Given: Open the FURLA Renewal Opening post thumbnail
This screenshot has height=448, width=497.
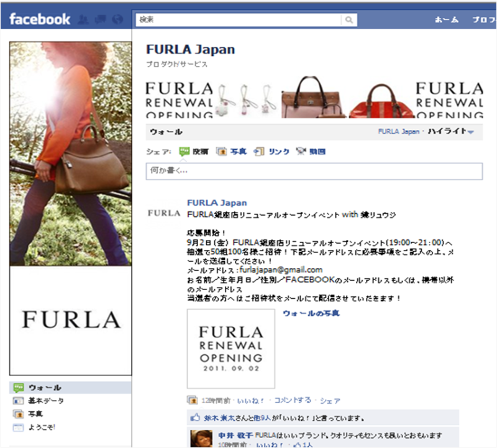Looking at the screenshot, I should coord(230,349).
